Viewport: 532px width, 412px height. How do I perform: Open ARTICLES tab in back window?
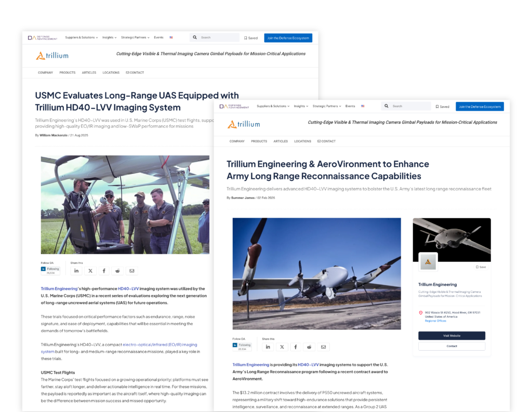89,73
